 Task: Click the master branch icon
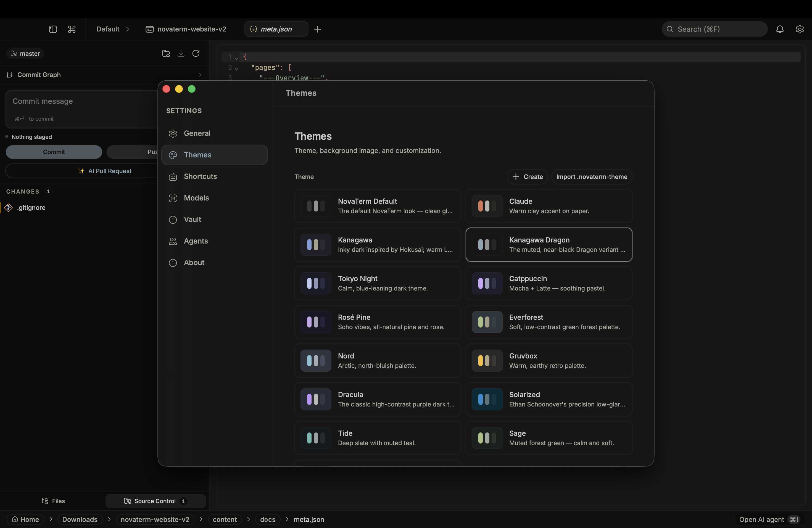14,54
